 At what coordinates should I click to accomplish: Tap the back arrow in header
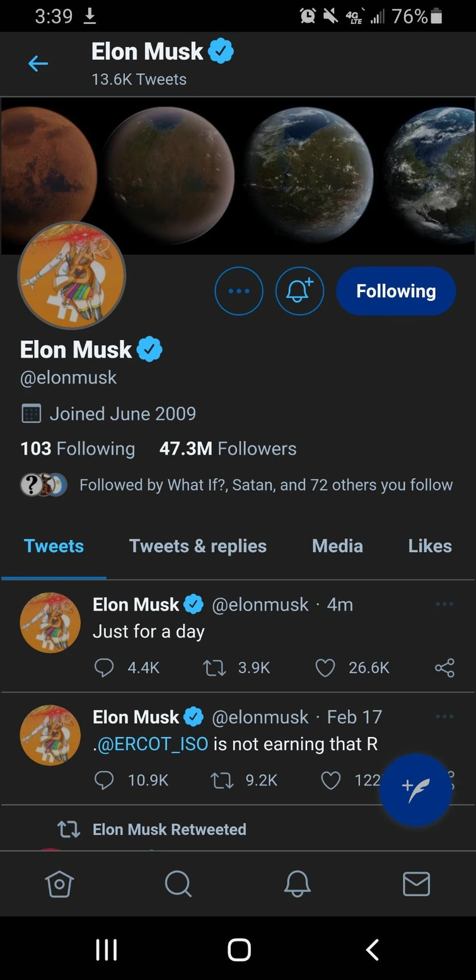pos(38,63)
